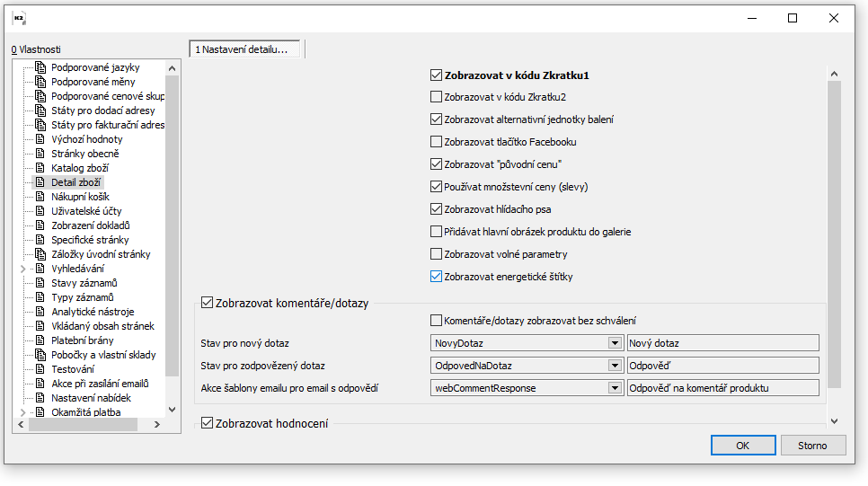
Task: Click the icon beside Akce při zasílání emailů
Action: click(40, 384)
